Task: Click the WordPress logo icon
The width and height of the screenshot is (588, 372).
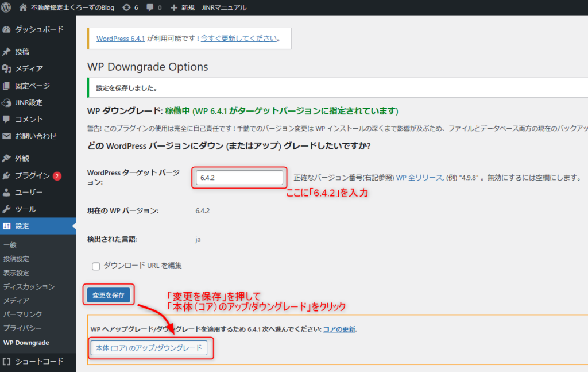Action: [6, 7]
